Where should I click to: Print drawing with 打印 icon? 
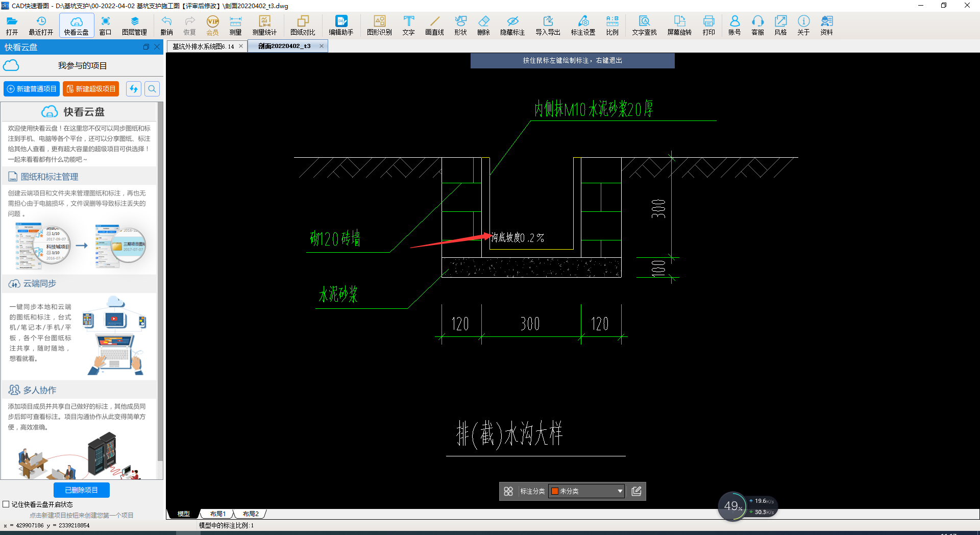tap(708, 25)
